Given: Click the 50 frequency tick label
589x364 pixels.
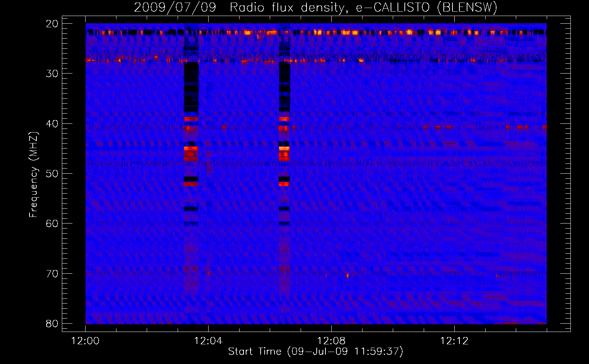Looking at the screenshot, I should [x=52, y=174].
